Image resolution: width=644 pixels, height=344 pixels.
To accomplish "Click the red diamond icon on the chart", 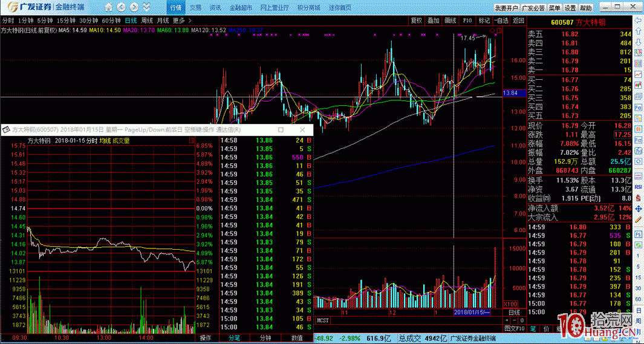I will pos(493,30).
